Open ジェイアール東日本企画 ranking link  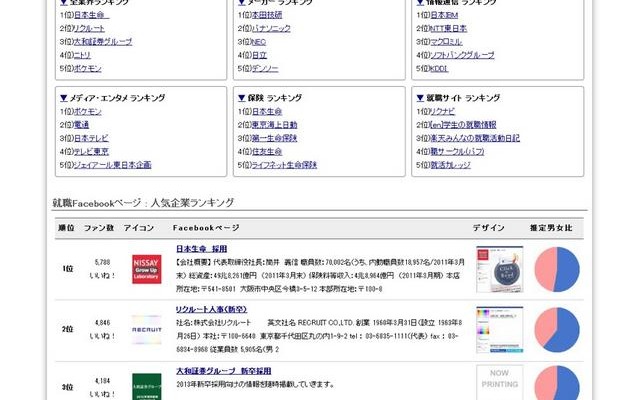[112, 165]
